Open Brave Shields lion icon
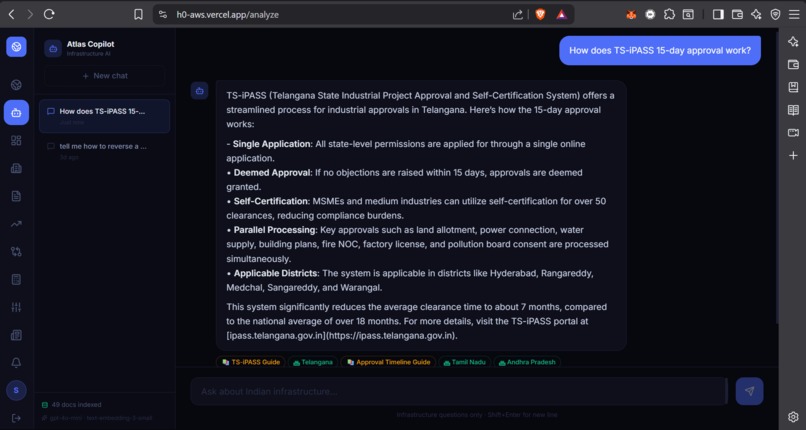Viewport: 806px width, 430px height. pyautogui.click(x=540, y=14)
